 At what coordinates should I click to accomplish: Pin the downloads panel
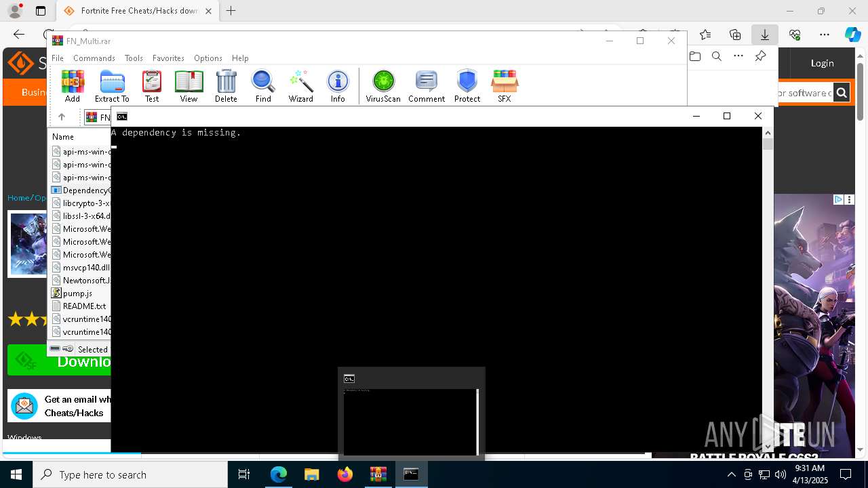click(x=760, y=56)
